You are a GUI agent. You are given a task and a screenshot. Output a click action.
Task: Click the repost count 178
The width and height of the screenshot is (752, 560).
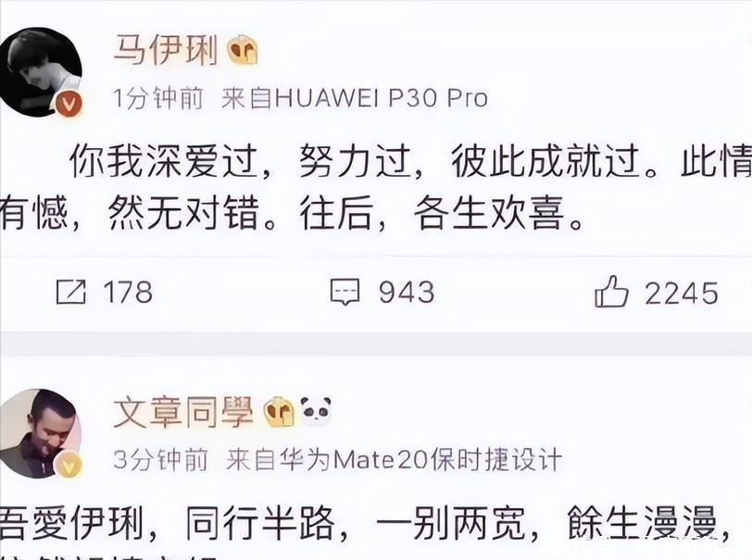click(x=128, y=292)
